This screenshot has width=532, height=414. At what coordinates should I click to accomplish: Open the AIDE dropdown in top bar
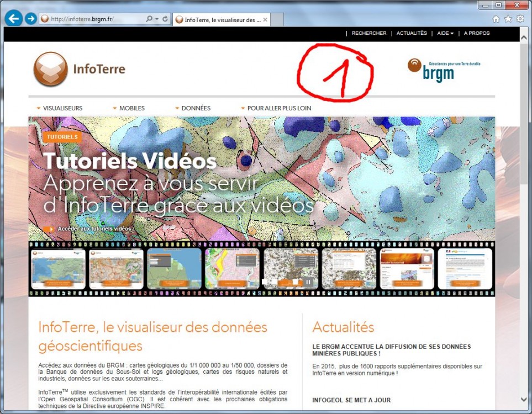(445, 33)
